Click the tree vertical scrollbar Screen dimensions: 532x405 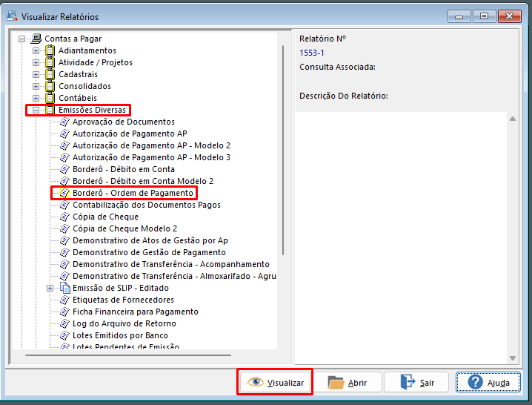click(x=283, y=150)
